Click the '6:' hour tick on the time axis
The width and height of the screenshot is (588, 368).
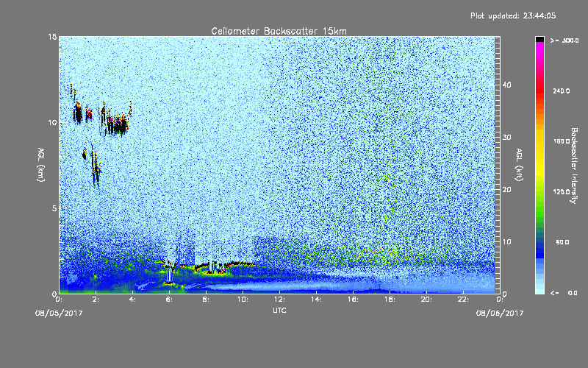(x=170, y=300)
